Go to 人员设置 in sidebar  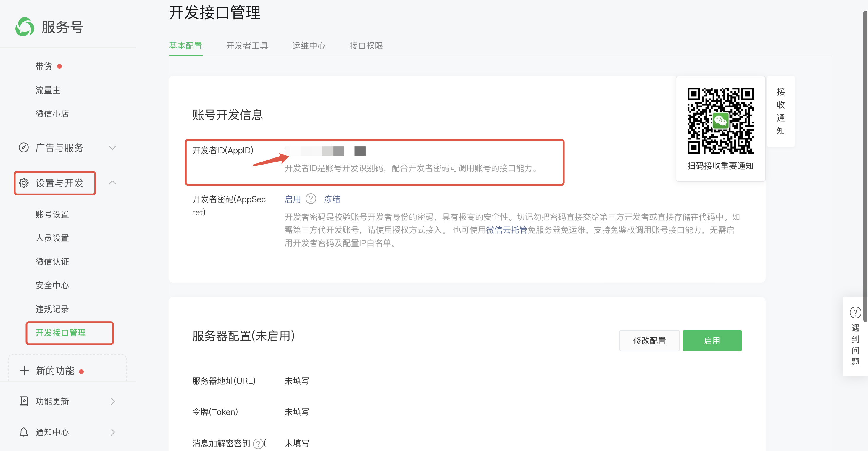click(x=52, y=238)
